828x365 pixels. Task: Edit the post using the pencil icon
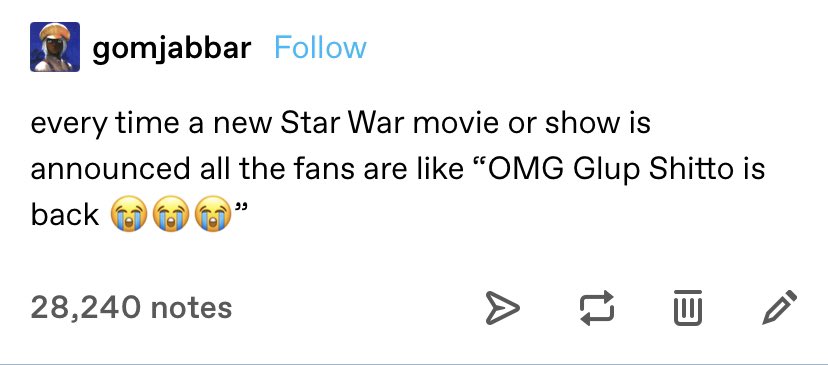pos(780,307)
